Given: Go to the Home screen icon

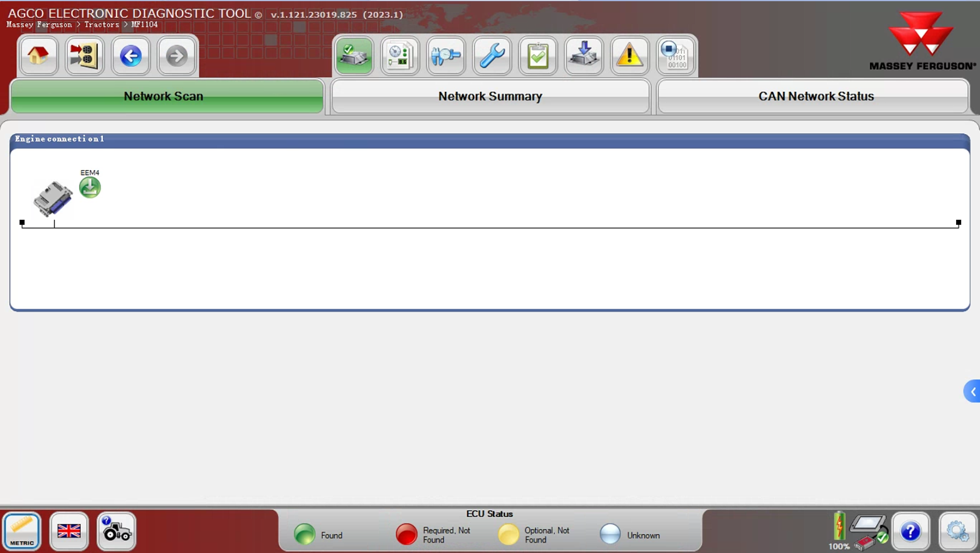Looking at the screenshot, I should click(38, 56).
